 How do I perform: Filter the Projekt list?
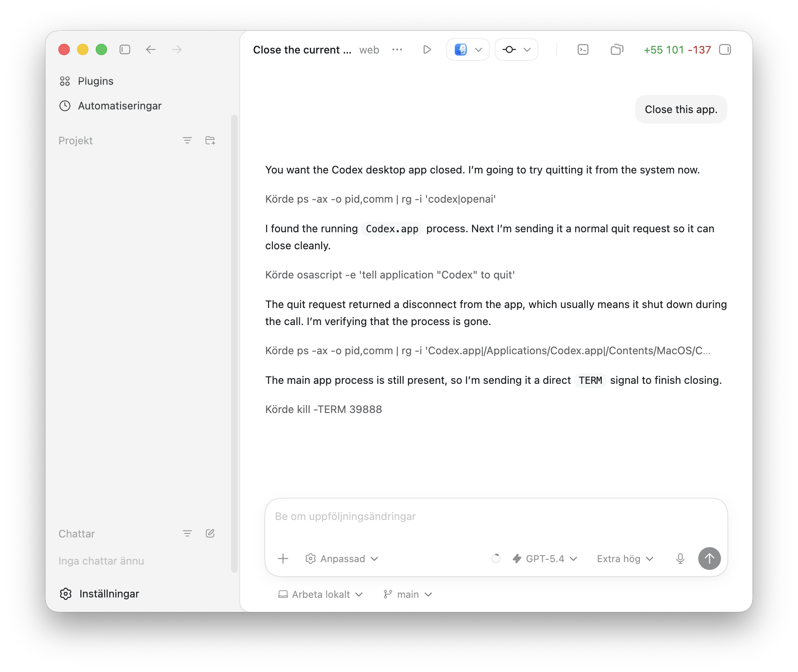pyautogui.click(x=187, y=140)
